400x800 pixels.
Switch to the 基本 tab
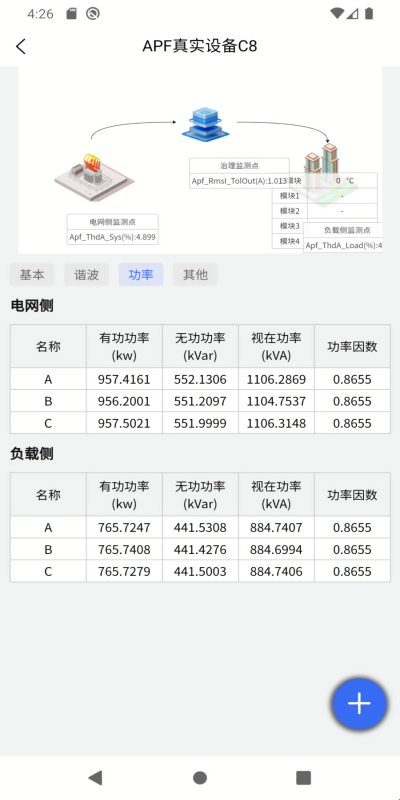[x=32, y=274]
